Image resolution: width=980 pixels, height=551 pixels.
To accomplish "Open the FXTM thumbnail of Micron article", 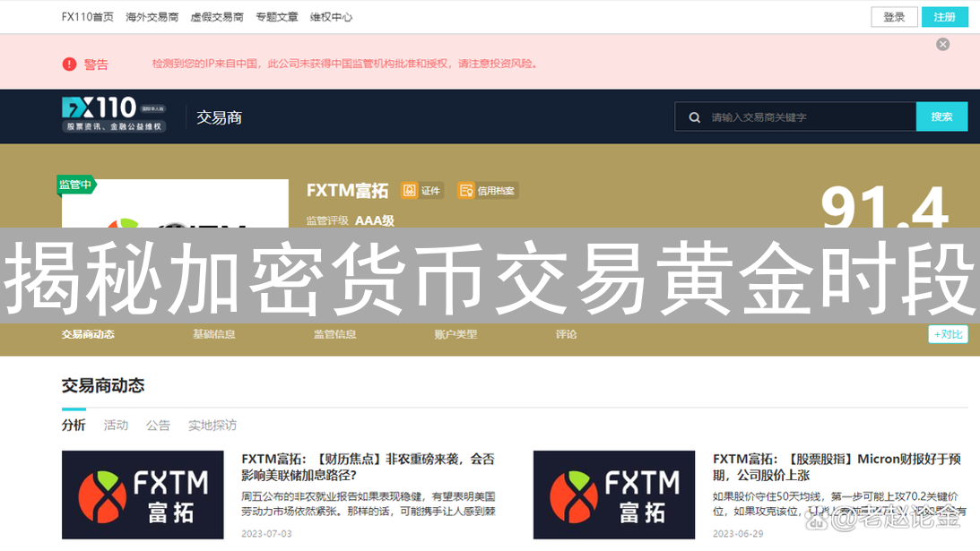I will pyautogui.click(x=614, y=495).
